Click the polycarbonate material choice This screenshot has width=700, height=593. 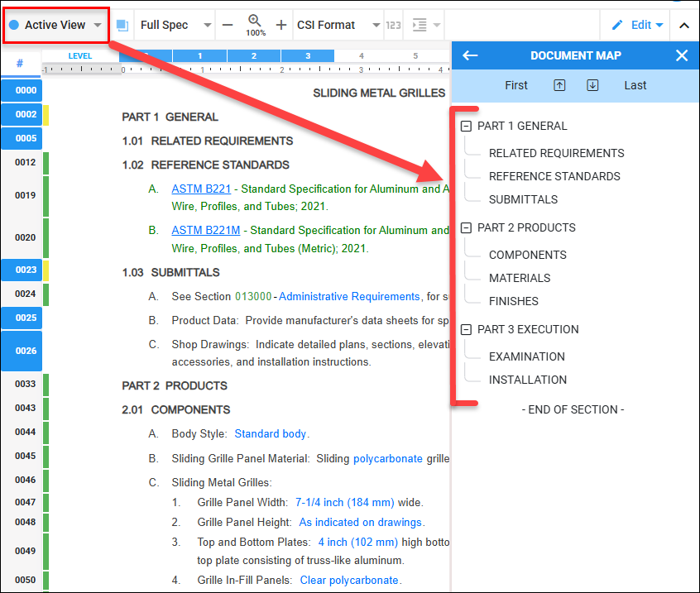[x=388, y=459]
